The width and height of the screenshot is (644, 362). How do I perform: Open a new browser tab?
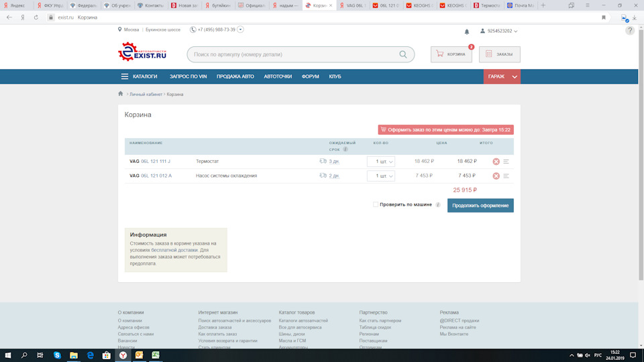[543, 5]
